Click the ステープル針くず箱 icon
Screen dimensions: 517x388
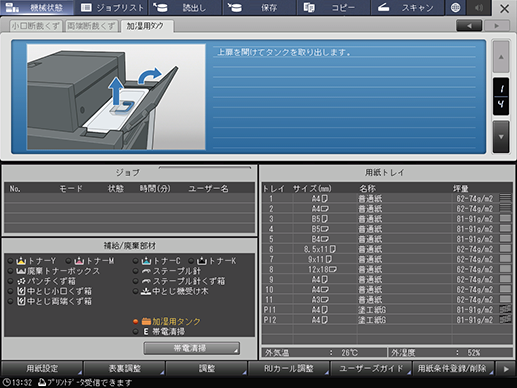(x=147, y=281)
